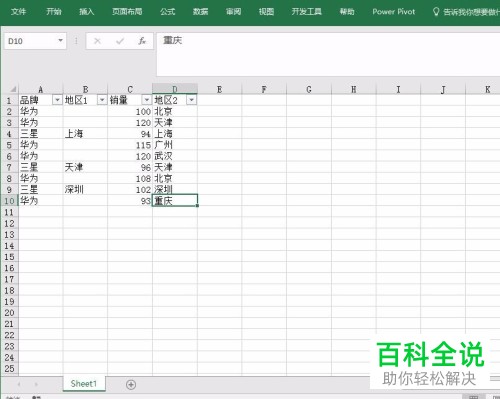Open the filter dropdown for 地区2
500x399 pixels.
coord(192,100)
